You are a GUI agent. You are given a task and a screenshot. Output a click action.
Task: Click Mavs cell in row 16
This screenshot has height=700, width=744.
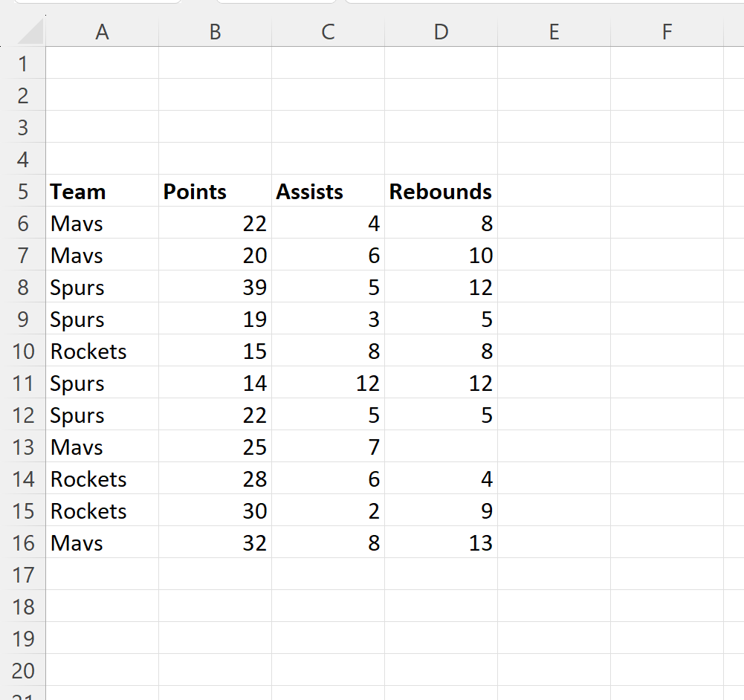point(103,543)
